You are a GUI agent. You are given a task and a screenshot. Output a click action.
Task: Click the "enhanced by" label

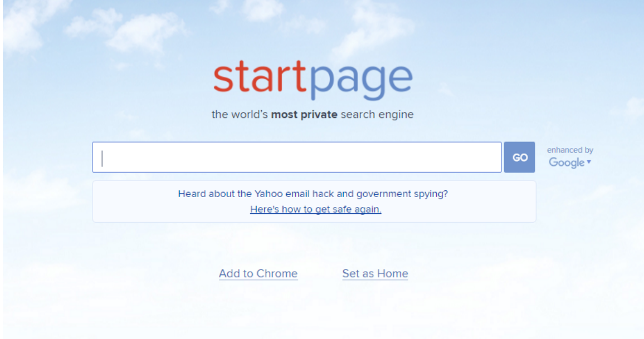point(570,150)
